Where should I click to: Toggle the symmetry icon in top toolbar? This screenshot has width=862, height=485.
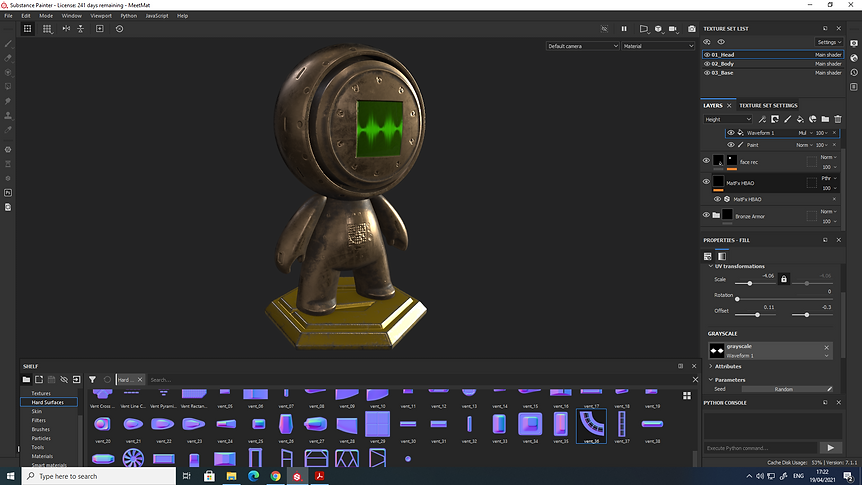tap(66, 29)
